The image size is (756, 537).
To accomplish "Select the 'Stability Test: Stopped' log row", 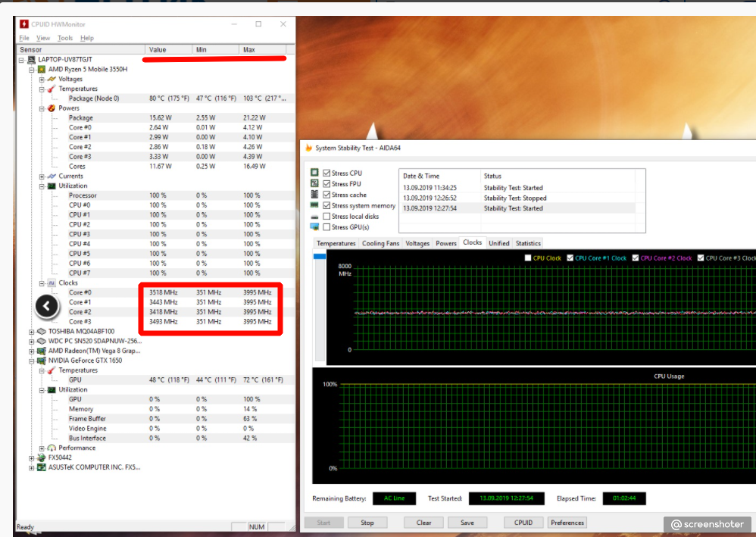I will (519, 198).
